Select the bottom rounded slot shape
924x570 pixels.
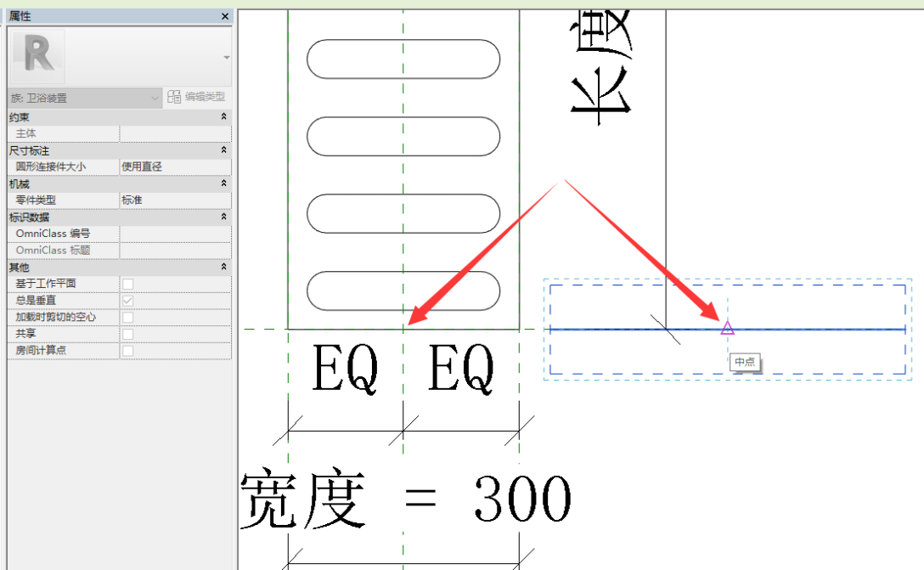coord(403,291)
